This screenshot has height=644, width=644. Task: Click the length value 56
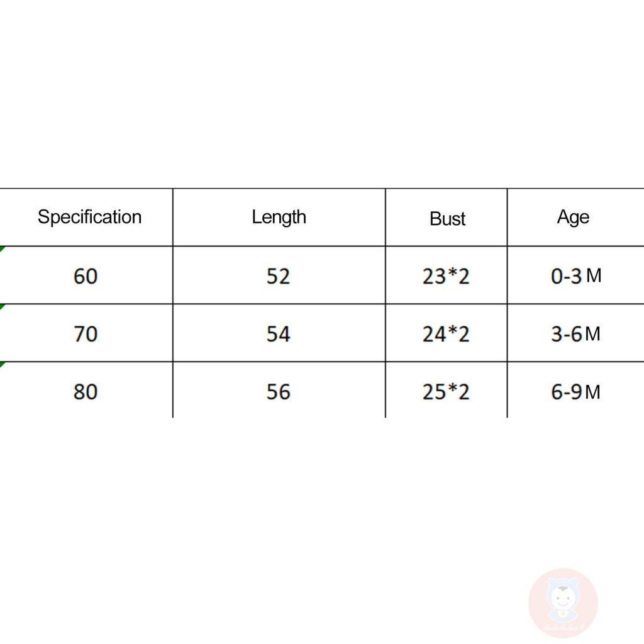(x=278, y=391)
